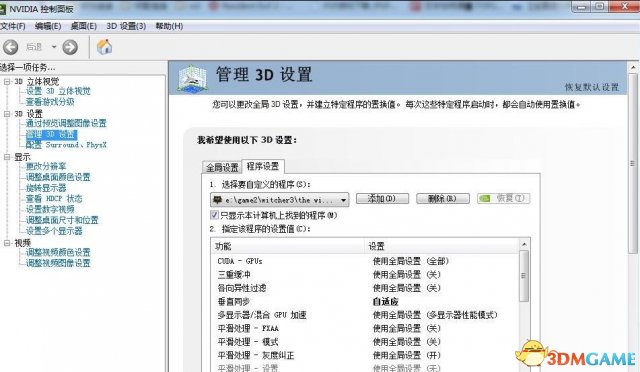Open 调整桌面尺寸和位置 link
Screen dimensions: 640x372
pyautogui.click(x=62, y=220)
